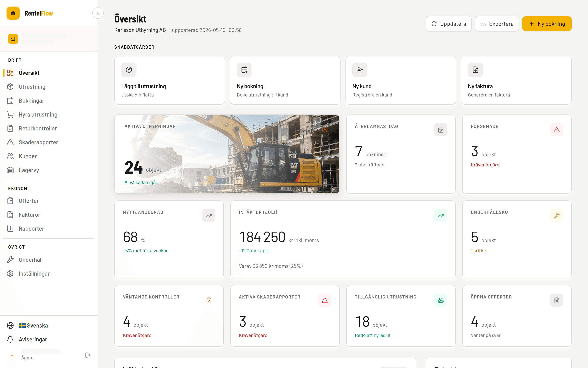Click the Exportera button
Screen dimensions: 588x368
(x=497, y=24)
